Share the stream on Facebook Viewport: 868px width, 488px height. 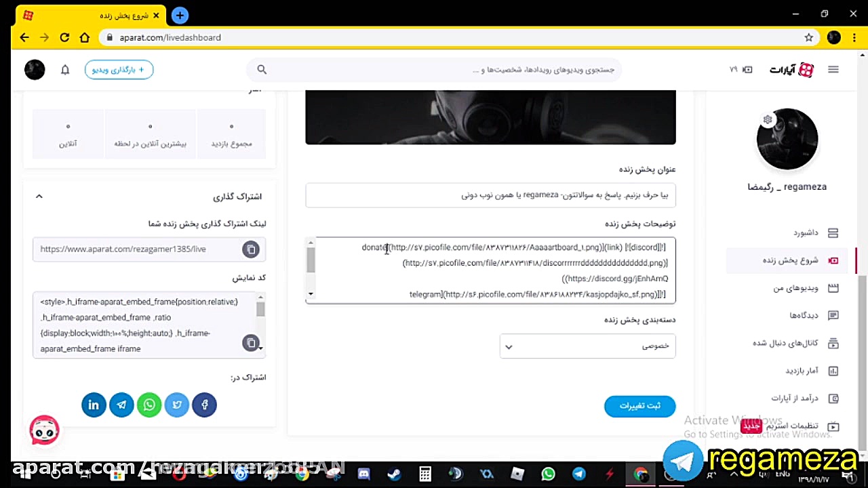(204, 405)
